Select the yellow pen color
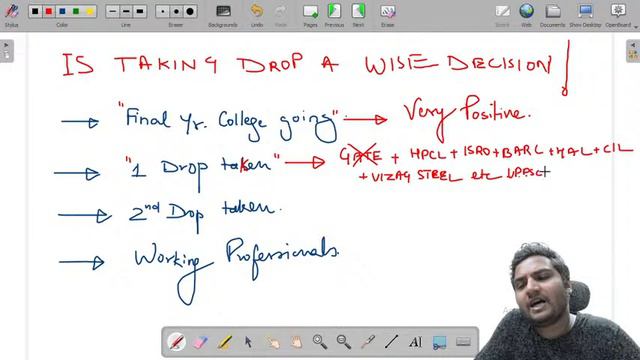Screen dimensions: 640x360 point(89,11)
